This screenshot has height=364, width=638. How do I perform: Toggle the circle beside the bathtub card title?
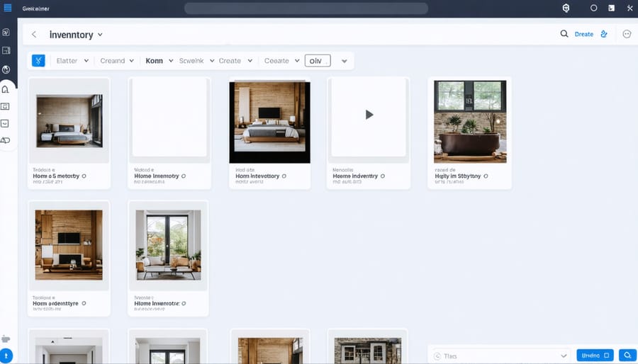[485, 176]
